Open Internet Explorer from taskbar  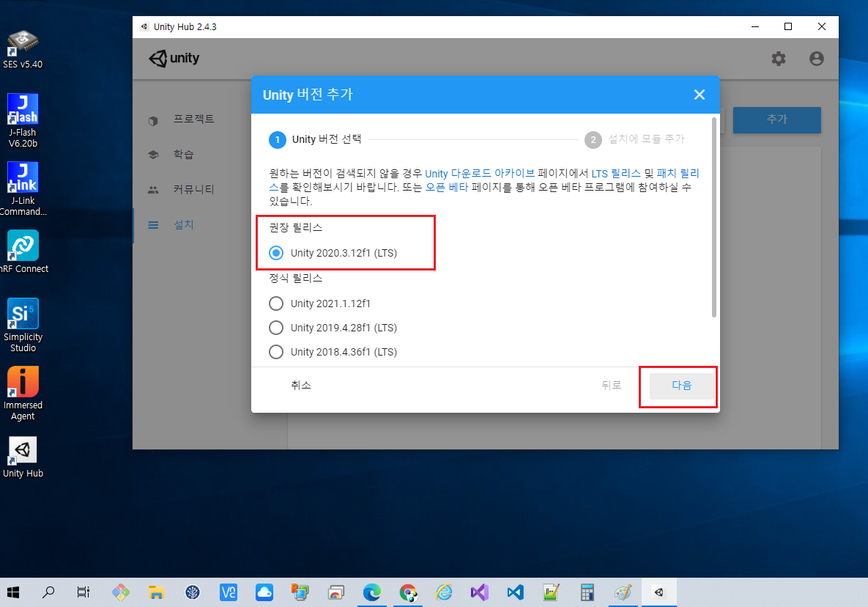pos(444,592)
